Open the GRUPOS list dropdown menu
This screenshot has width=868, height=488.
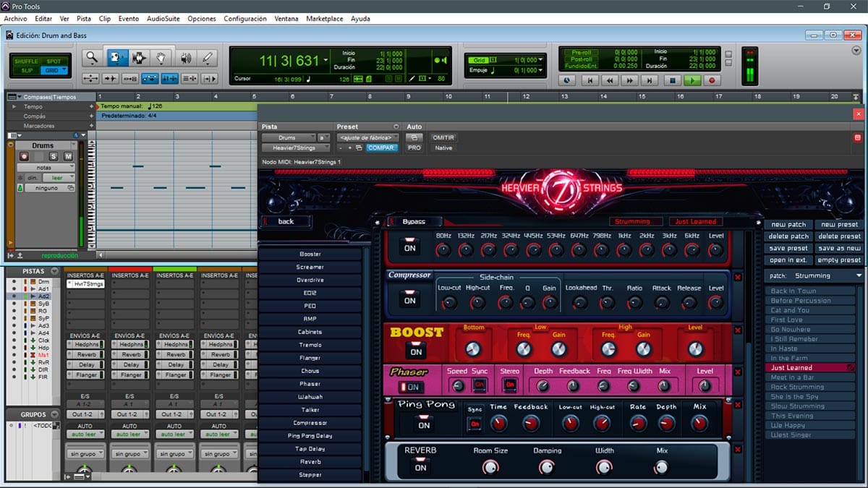[x=54, y=414]
